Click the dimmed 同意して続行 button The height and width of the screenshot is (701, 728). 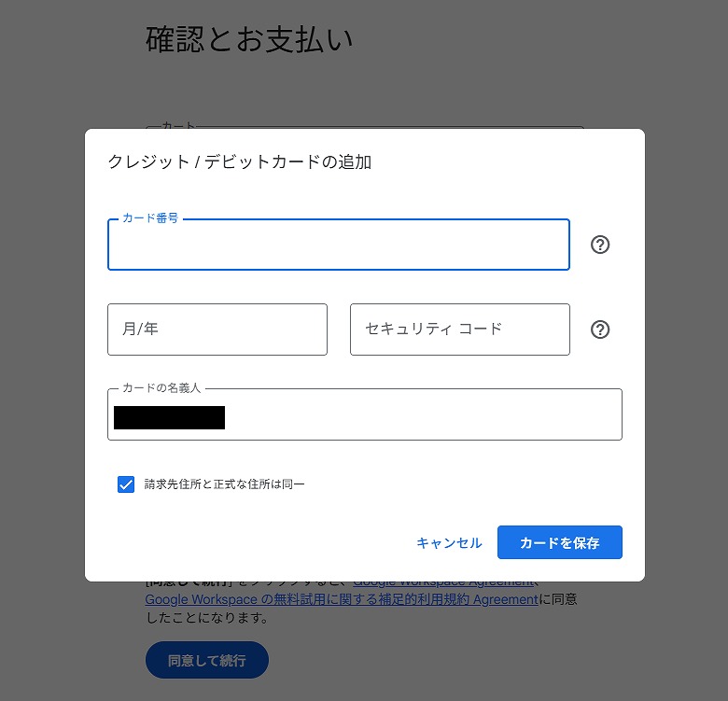click(206, 660)
